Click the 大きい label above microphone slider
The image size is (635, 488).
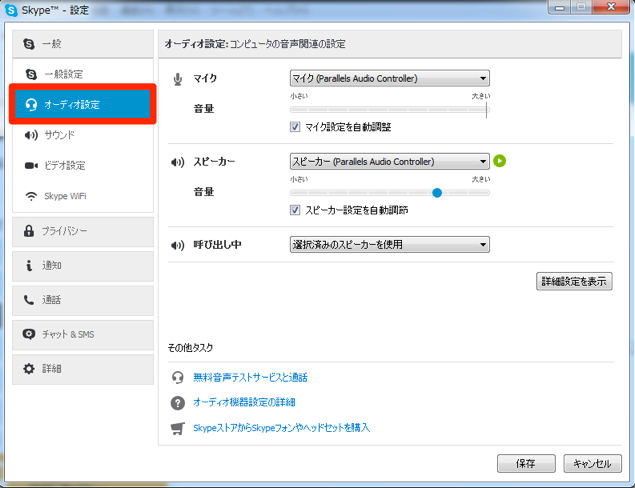tap(481, 96)
